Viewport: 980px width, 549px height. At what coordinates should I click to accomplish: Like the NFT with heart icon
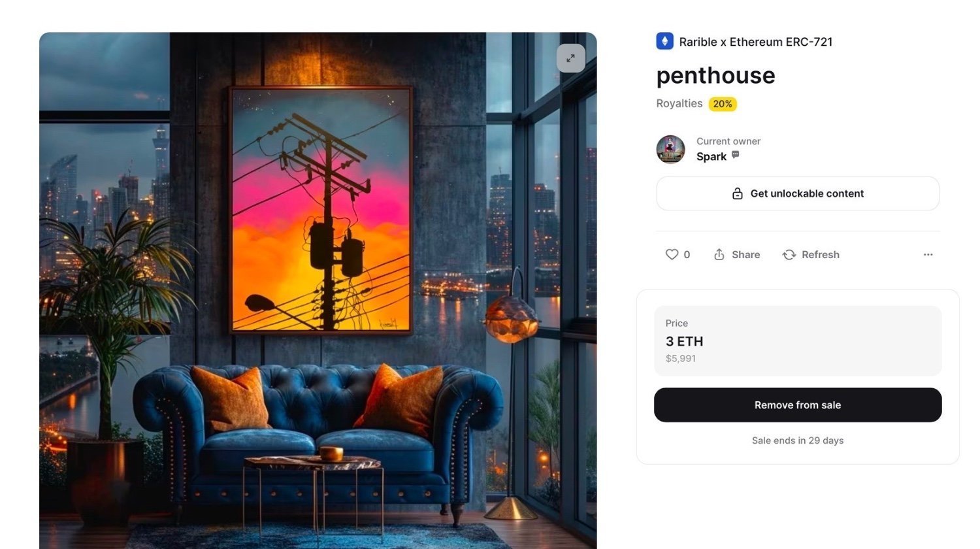tap(672, 254)
